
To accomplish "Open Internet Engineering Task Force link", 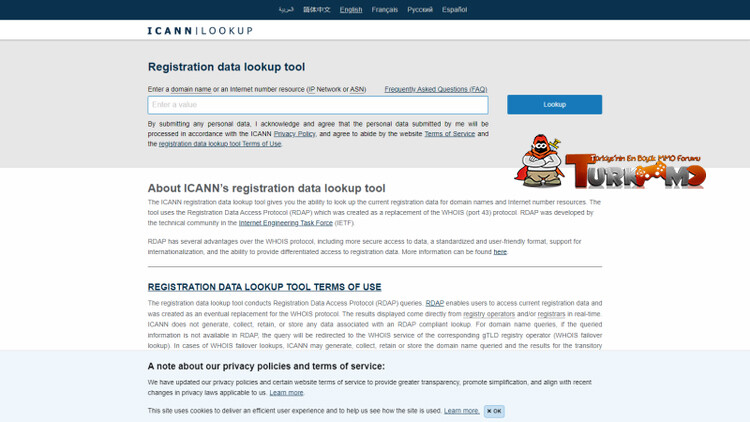I will (286, 223).
